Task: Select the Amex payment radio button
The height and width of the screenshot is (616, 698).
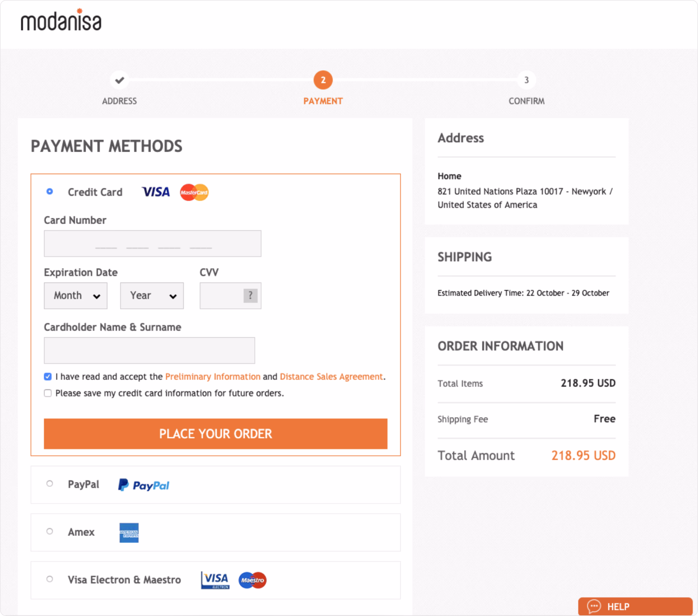Action: coord(50,531)
